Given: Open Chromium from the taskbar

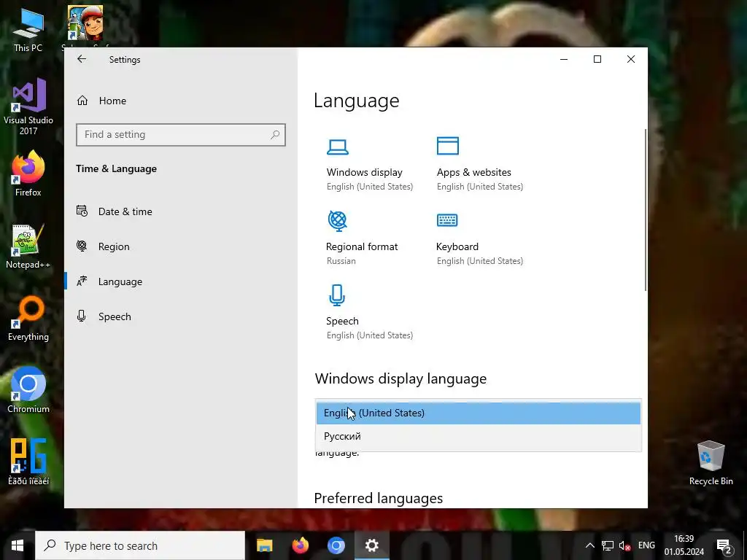Looking at the screenshot, I should click(336, 545).
